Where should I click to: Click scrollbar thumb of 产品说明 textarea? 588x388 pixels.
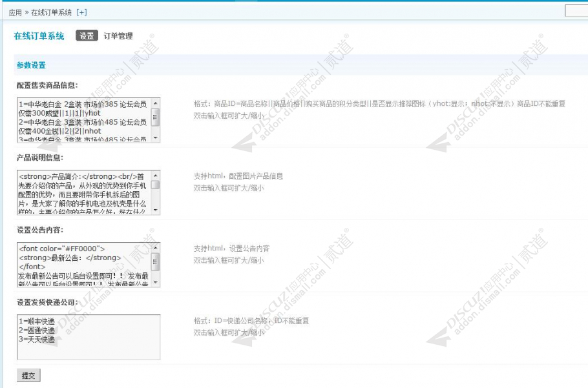pos(155,185)
